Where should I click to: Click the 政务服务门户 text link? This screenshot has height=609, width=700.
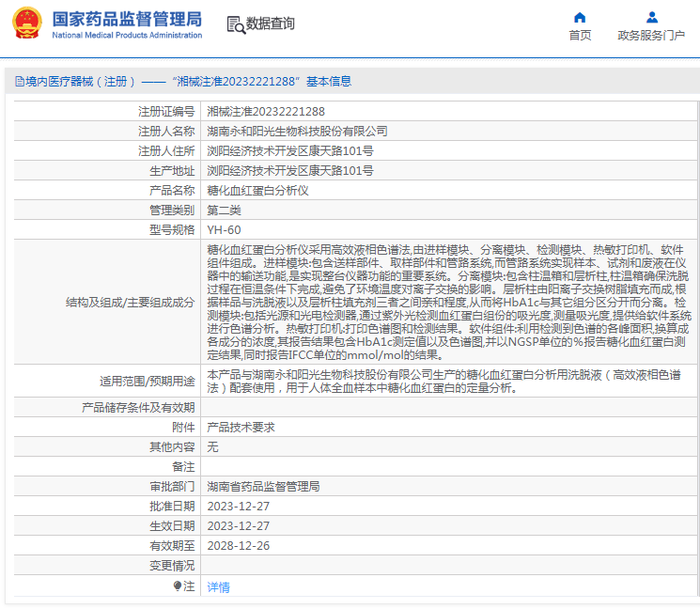tap(651, 36)
